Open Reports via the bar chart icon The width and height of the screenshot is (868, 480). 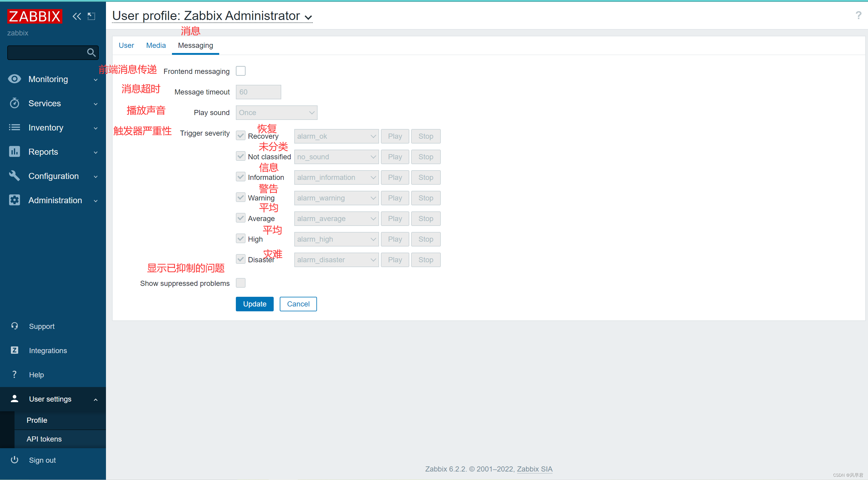[15, 152]
